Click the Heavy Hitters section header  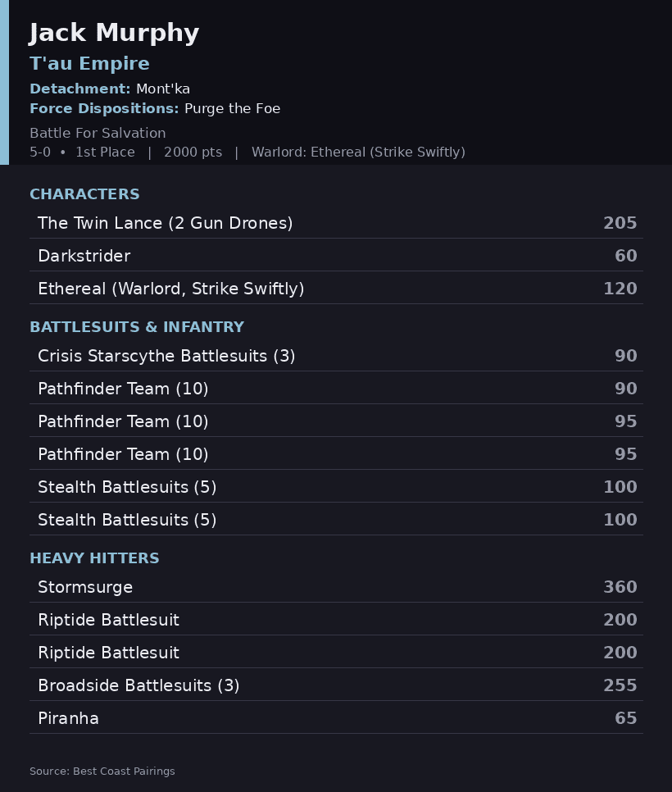(94, 558)
